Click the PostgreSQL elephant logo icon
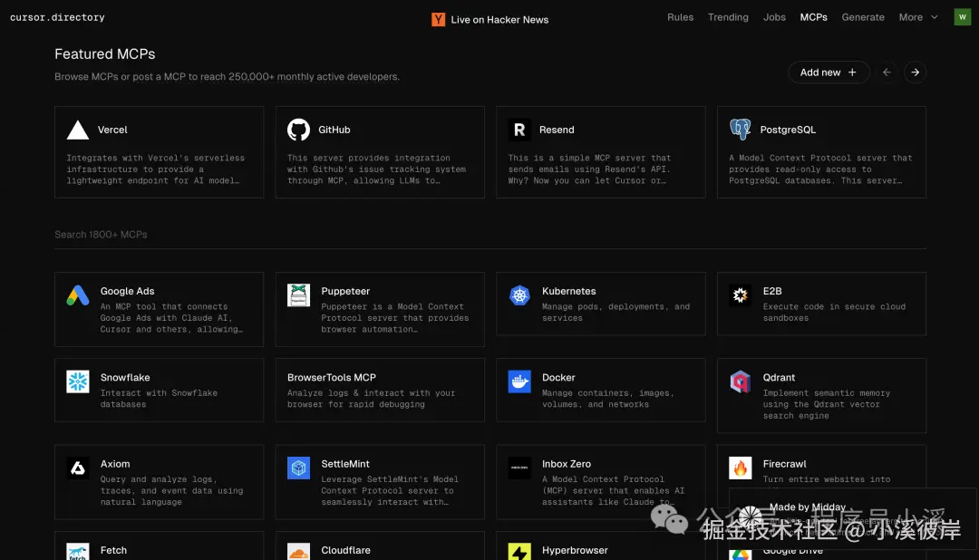 click(x=740, y=130)
